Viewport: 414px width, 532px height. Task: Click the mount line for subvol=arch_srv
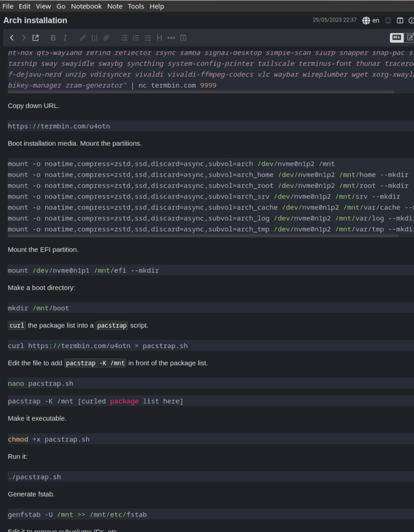[204, 197]
